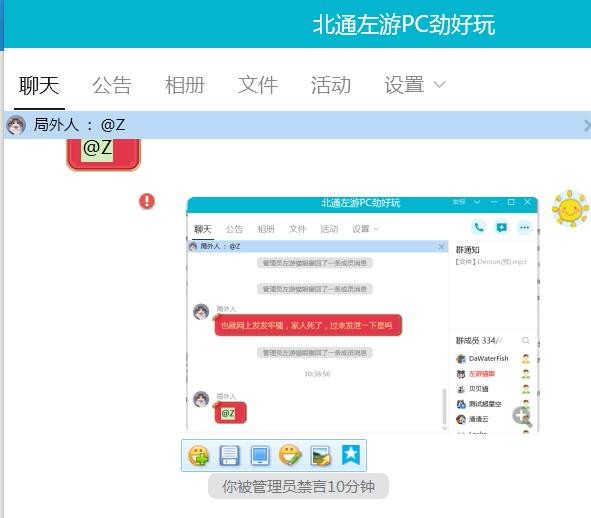Screen dimensions: 591x518
Task: Click the red @Z message bubble
Action: point(104,153)
